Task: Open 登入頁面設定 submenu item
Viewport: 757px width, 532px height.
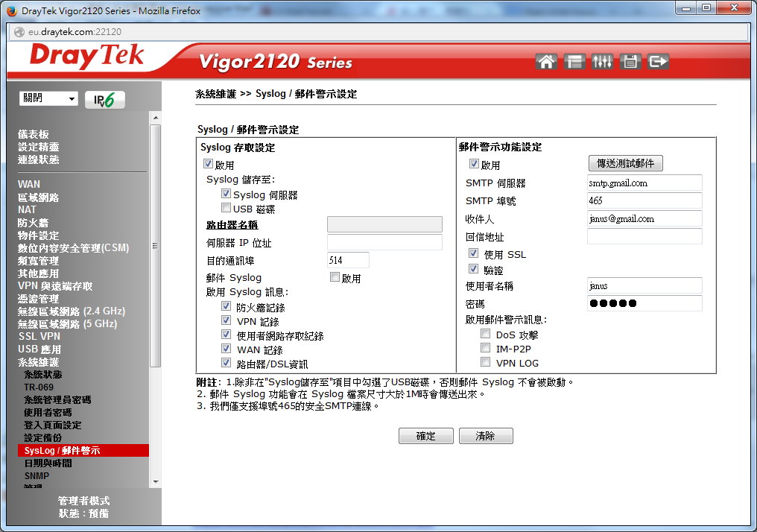Action: (53, 425)
